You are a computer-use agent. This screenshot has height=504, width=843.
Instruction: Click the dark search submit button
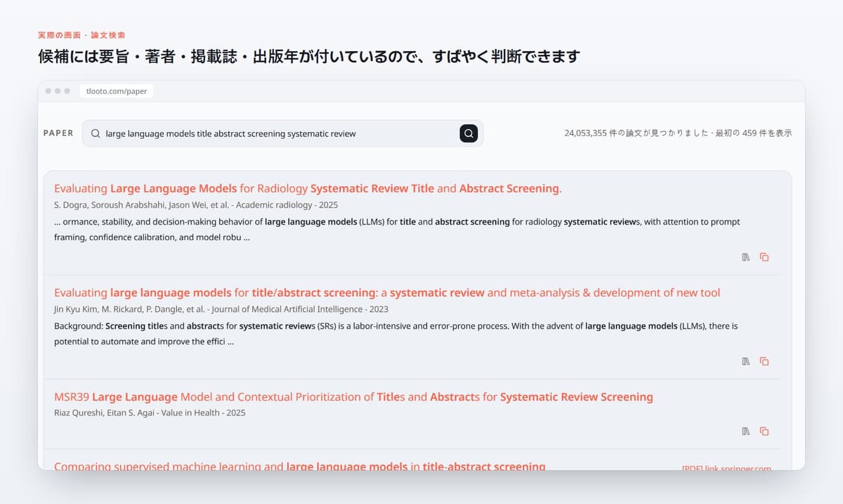coord(469,133)
